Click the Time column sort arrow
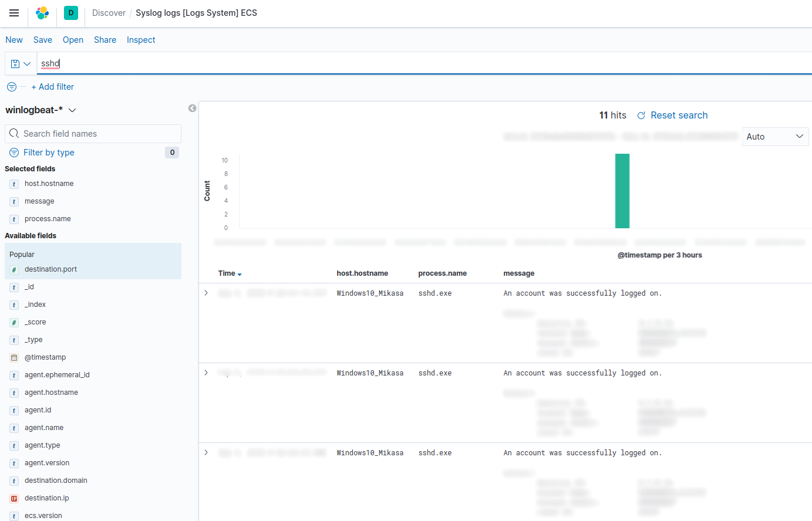 240,274
